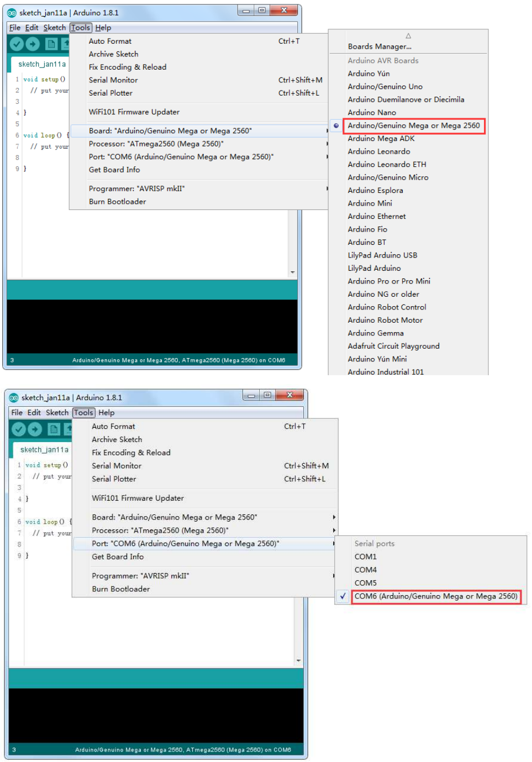Image resolution: width=532 pixels, height=762 pixels.
Task: Click scroll-up triangle atop boards list
Action: click(408, 36)
